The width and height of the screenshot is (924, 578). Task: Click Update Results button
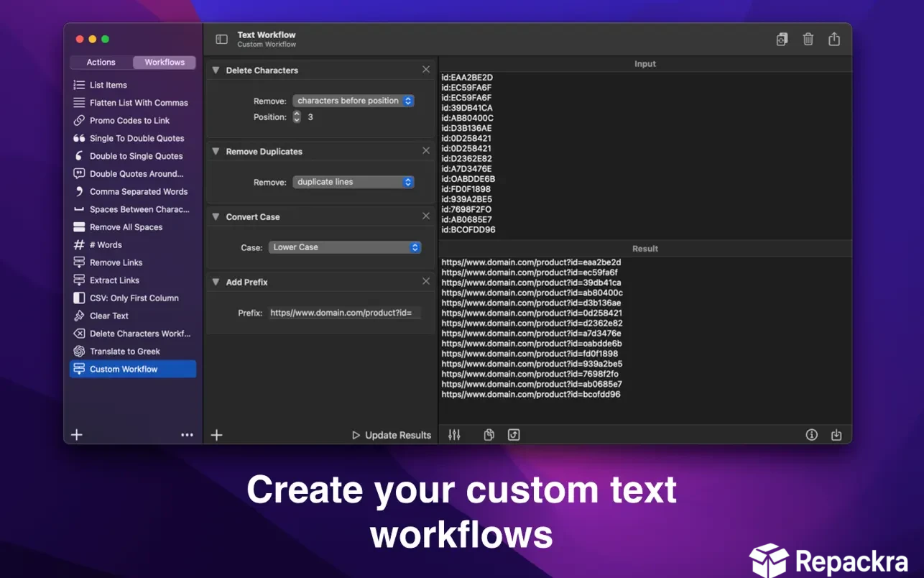pos(392,435)
